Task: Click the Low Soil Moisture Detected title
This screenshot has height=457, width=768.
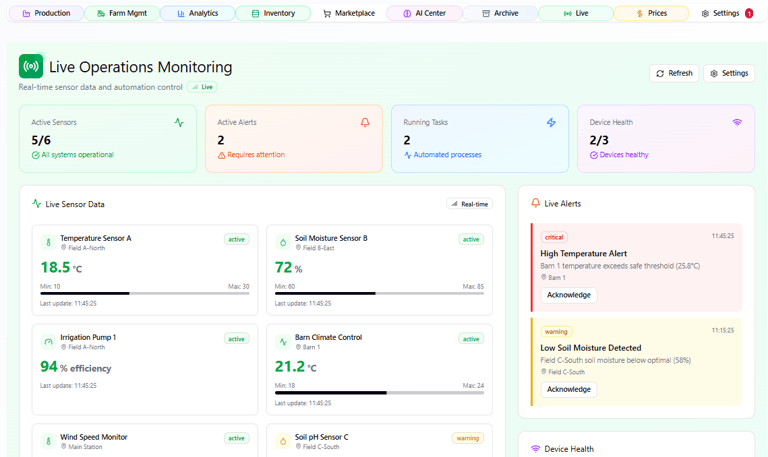Action: 591,348
